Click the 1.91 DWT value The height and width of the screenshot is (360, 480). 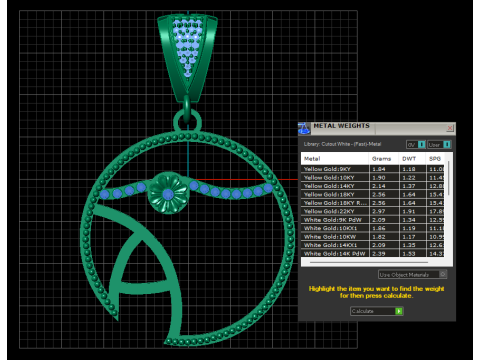pyautogui.click(x=409, y=211)
